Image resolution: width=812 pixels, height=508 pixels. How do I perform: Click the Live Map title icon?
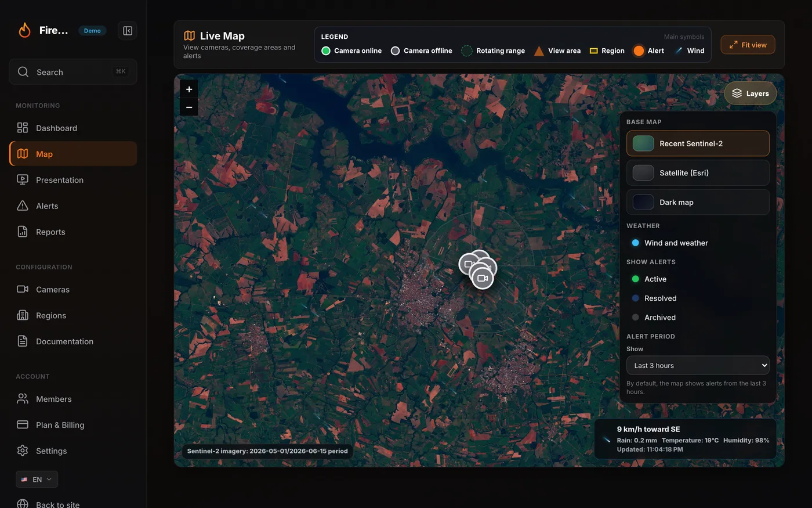click(189, 35)
